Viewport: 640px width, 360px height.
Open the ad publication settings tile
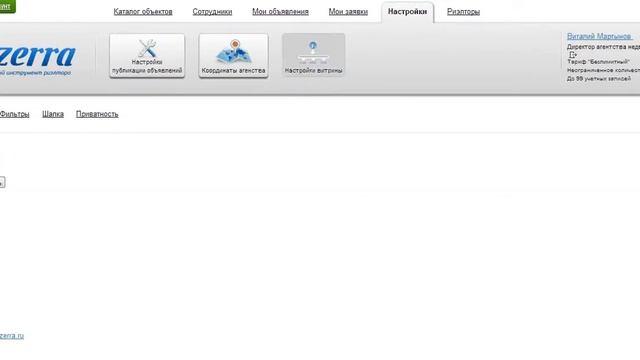(147, 56)
